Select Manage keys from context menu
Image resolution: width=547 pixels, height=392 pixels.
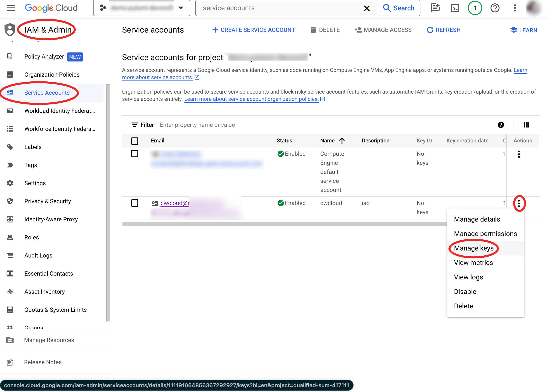473,248
